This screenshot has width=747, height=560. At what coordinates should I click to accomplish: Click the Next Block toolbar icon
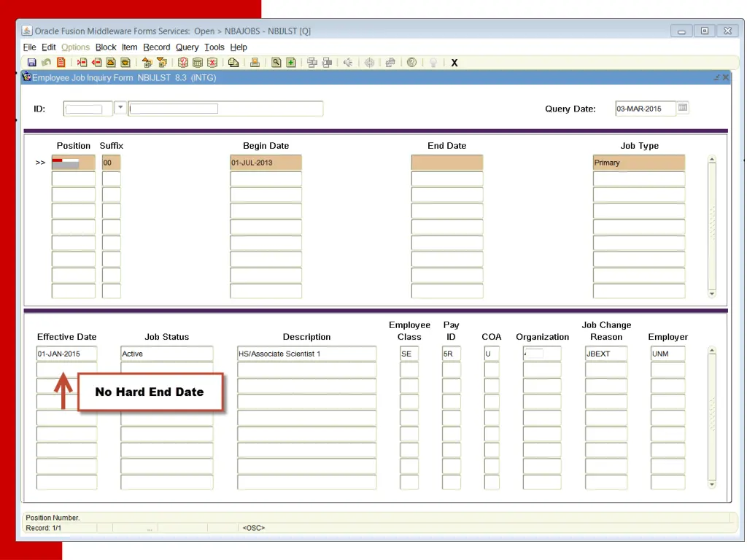click(162, 63)
